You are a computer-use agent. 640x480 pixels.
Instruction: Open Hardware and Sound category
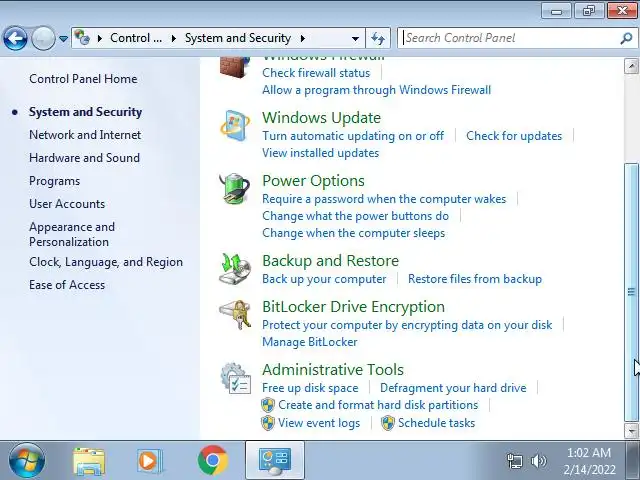pyautogui.click(x=84, y=158)
